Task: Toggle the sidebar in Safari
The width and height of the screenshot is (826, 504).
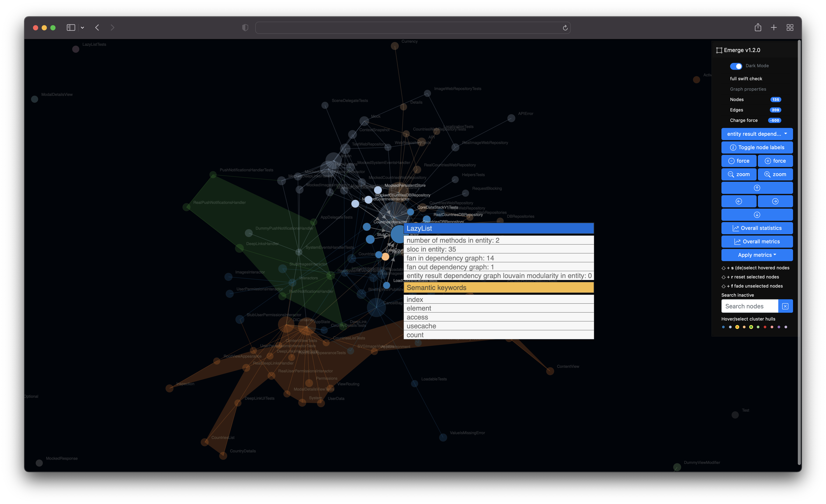Action: point(71,28)
